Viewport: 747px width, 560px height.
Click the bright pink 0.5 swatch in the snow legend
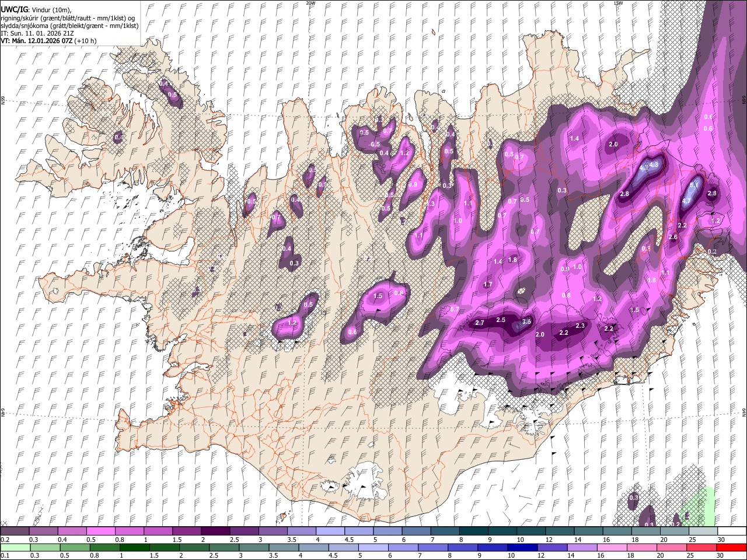(x=100, y=531)
